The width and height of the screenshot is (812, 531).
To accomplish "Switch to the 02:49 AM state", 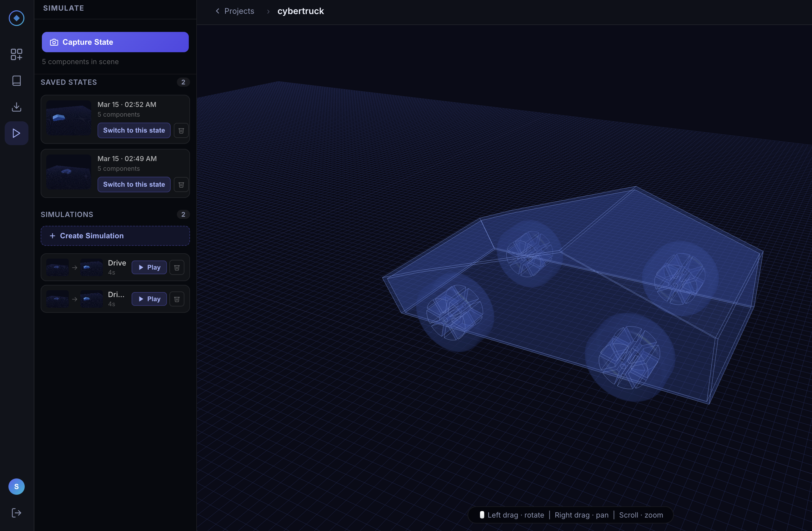I will pos(134,184).
